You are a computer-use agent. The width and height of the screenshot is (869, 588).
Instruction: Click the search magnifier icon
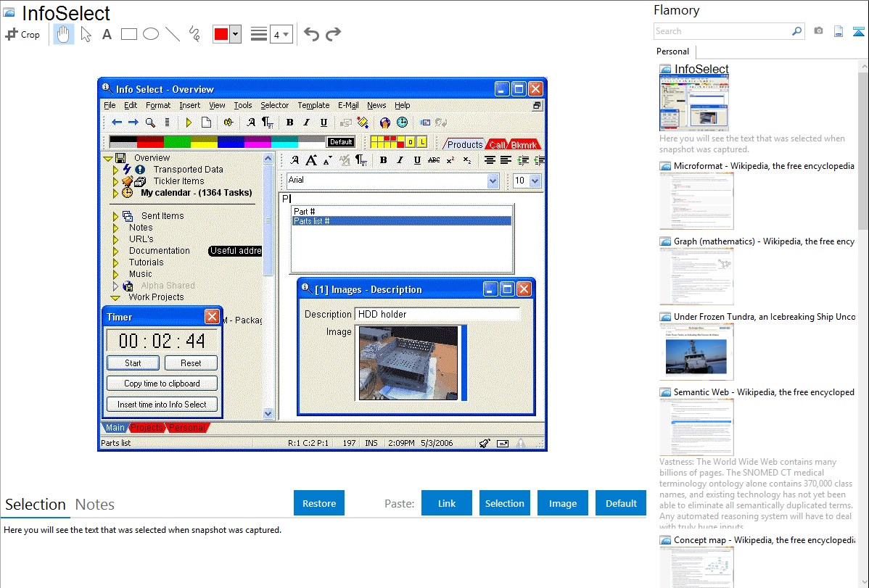[x=797, y=31]
